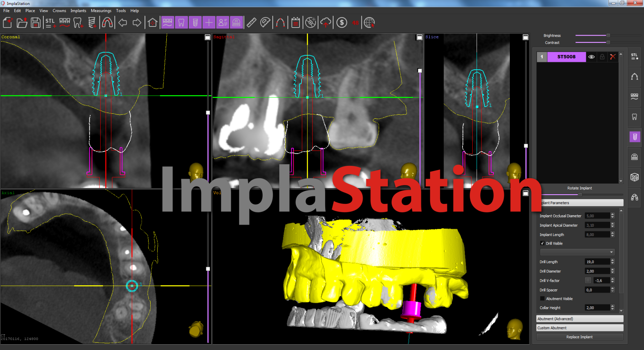Open the crown tooth panel in sidebar
Viewport: 644px width, 350px height.
click(634, 117)
